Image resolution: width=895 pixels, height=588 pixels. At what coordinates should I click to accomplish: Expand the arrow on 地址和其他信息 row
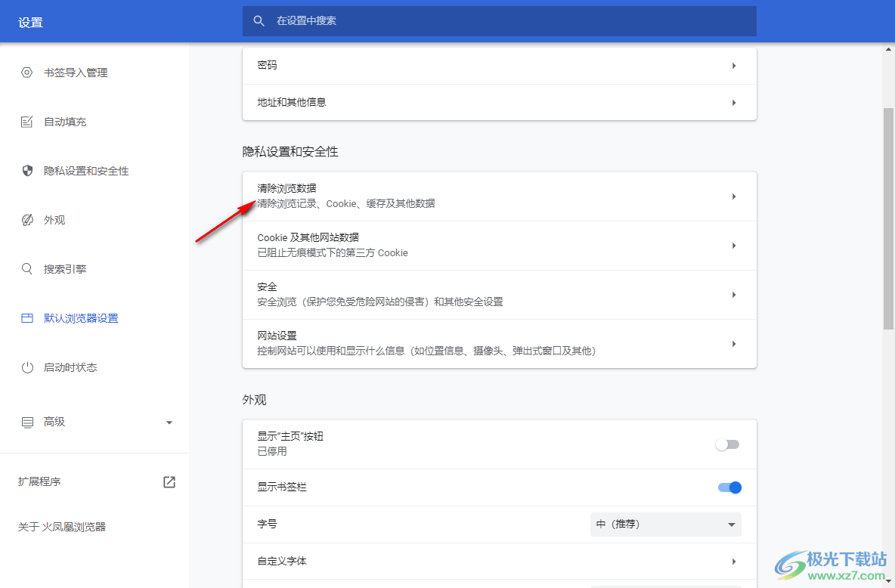pyautogui.click(x=734, y=103)
